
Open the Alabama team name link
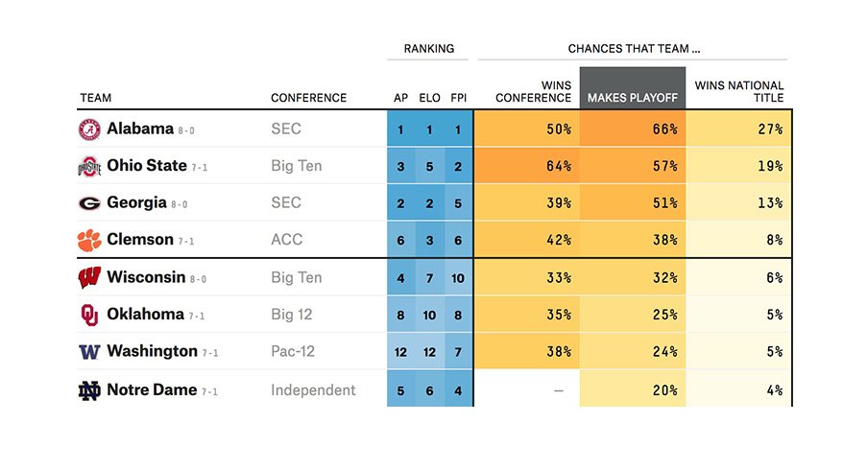coord(140,129)
